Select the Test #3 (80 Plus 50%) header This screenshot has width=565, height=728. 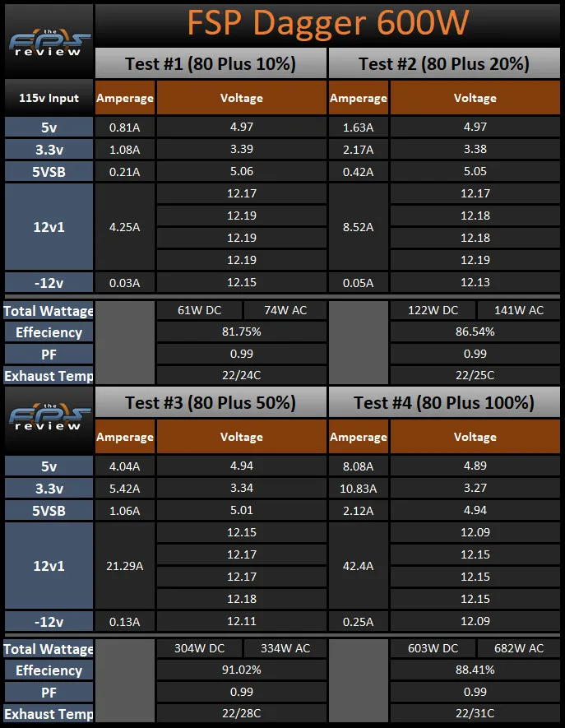pos(211,402)
